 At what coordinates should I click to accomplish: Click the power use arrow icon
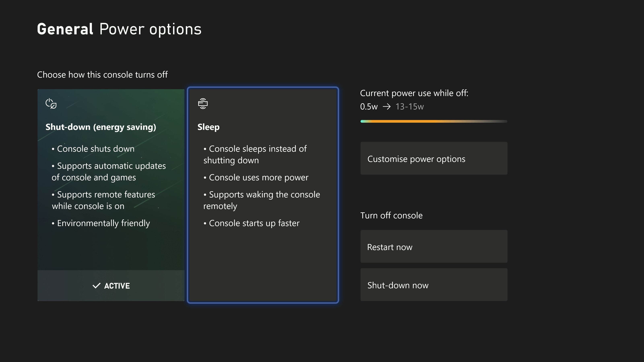(x=386, y=107)
